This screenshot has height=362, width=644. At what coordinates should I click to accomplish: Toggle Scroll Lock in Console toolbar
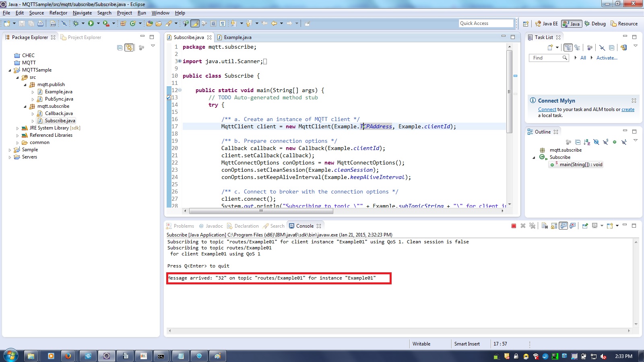[x=554, y=226]
